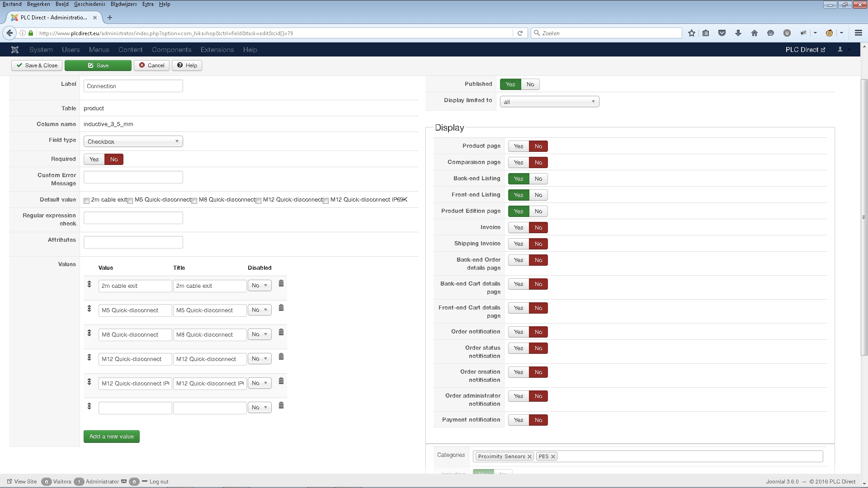Open Disabled dropdown for M12 Quick-disconnect row
The image size is (868, 488).
(x=259, y=359)
